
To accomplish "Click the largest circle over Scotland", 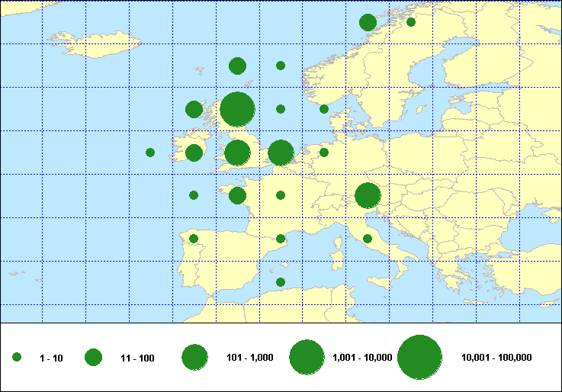I will click(x=237, y=109).
